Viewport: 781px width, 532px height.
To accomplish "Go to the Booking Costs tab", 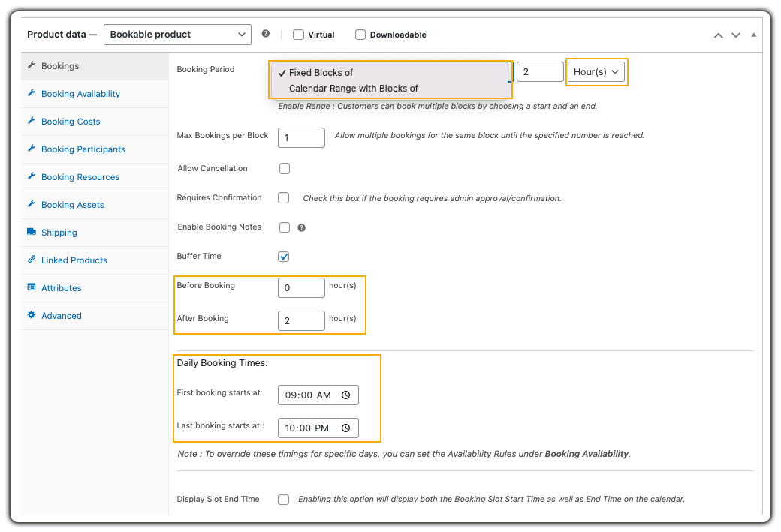I will (95, 122).
